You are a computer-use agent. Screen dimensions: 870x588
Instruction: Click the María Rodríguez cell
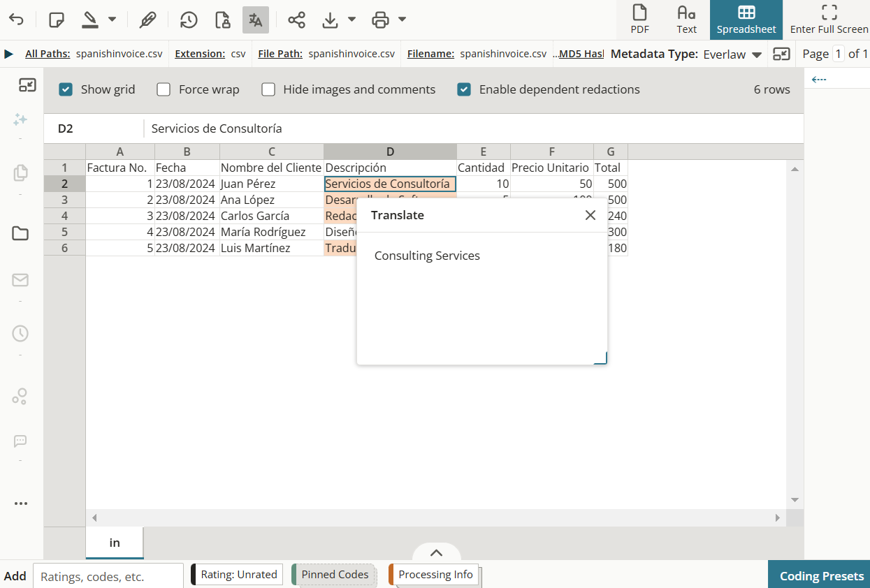[272, 232]
